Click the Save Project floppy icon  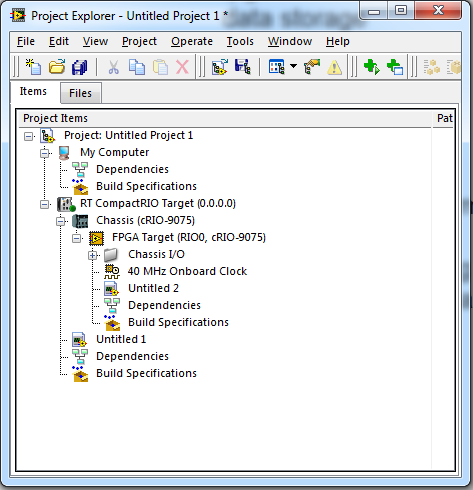pyautogui.click(x=243, y=67)
